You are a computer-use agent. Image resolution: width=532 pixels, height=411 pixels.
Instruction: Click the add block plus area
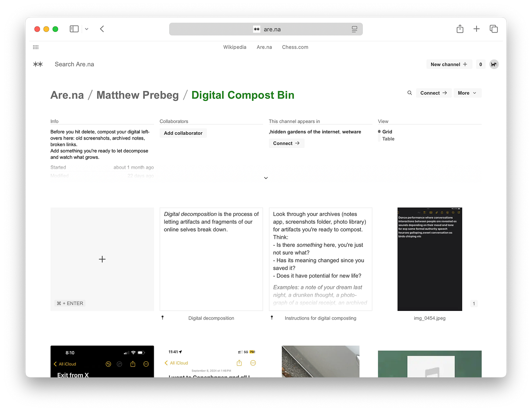click(x=102, y=259)
